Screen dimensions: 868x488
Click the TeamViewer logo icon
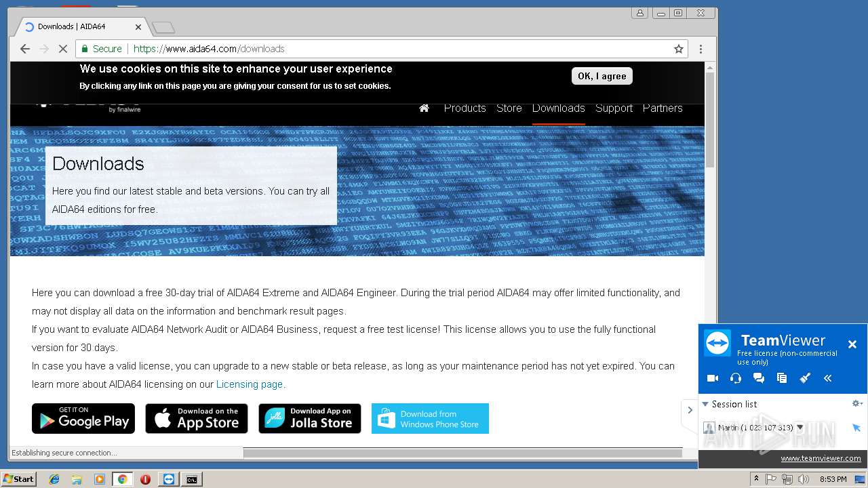[x=717, y=344]
